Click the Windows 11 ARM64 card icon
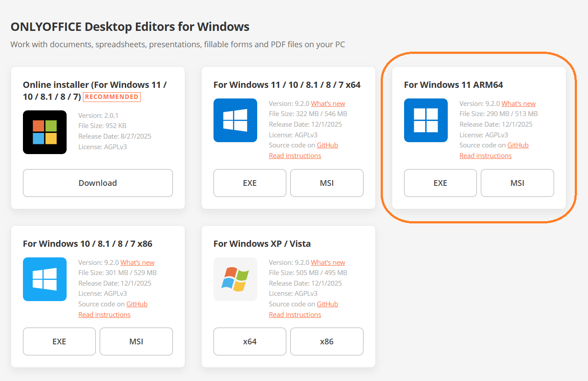The height and width of the screenshot is (381, 588). coord(426,120)
